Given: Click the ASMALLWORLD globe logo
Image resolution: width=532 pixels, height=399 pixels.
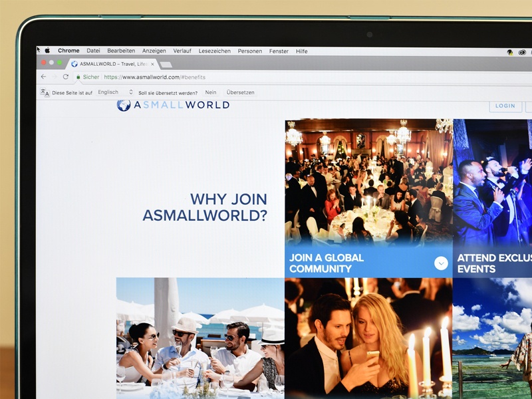Looking at the screenshot, I should [124, 105].
